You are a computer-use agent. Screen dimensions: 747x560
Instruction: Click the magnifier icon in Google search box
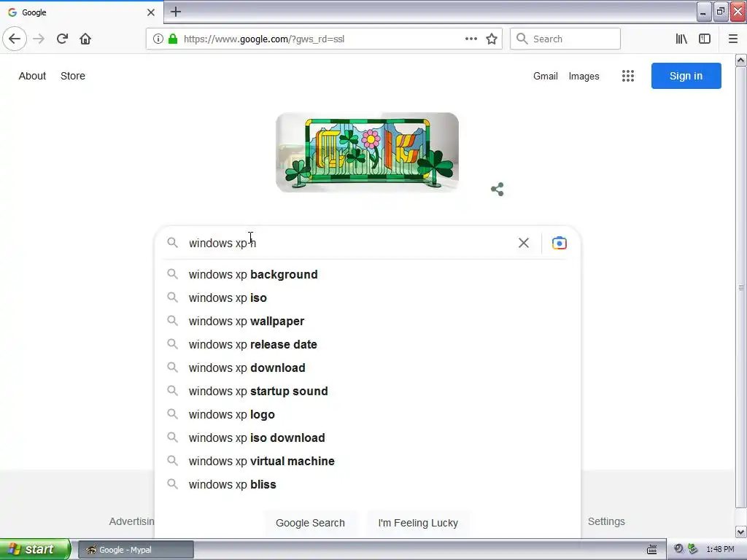172,243
